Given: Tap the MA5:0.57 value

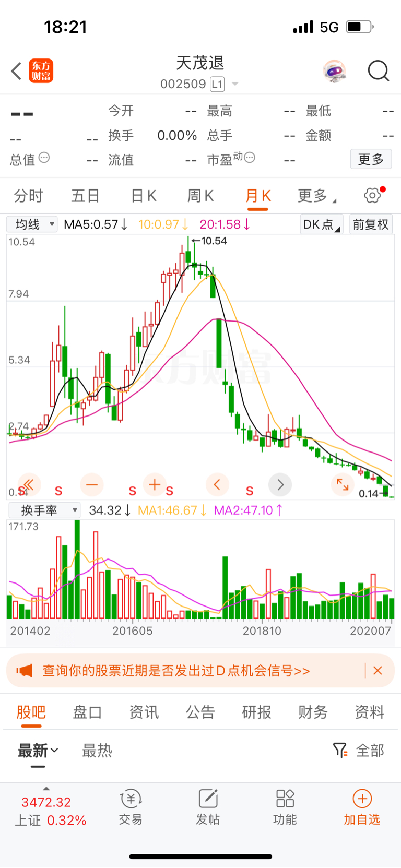Looking at the screenshot, I should coord(96,224).
